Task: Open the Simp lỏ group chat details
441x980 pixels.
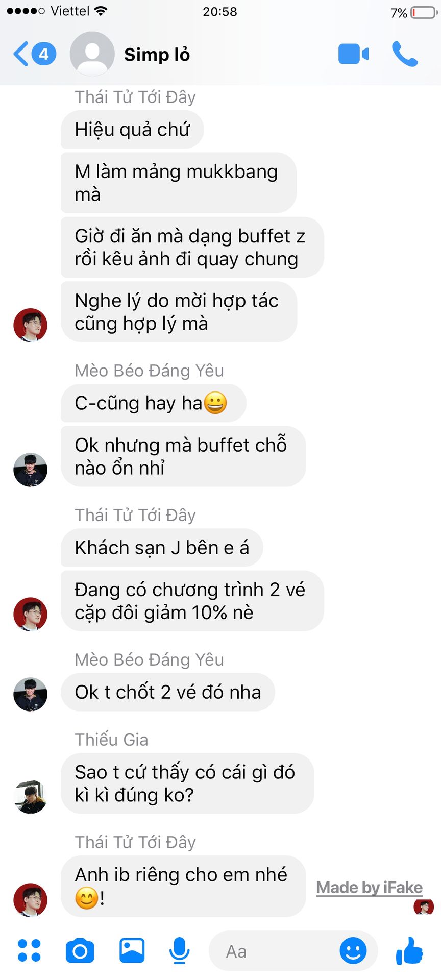Action: 157,54
